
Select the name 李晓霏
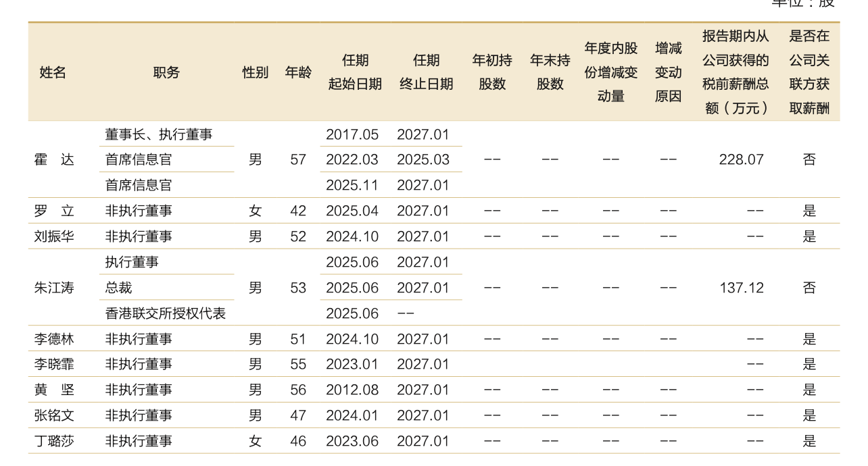[x=54, y=364]
